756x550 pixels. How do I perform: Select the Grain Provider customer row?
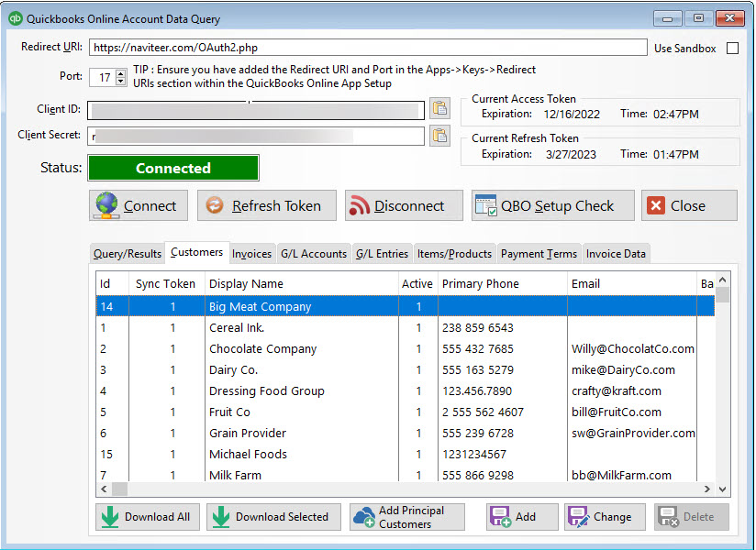coord(405,433)
